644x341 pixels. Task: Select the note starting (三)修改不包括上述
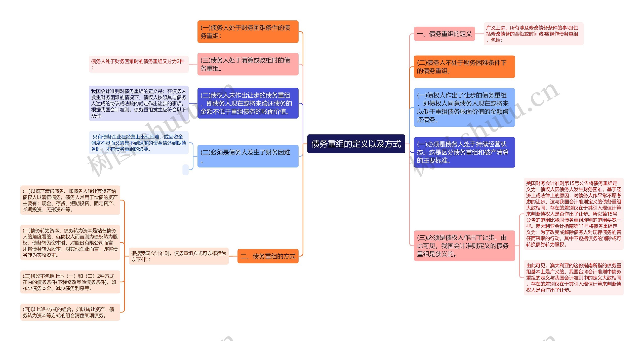click(70, 282)
